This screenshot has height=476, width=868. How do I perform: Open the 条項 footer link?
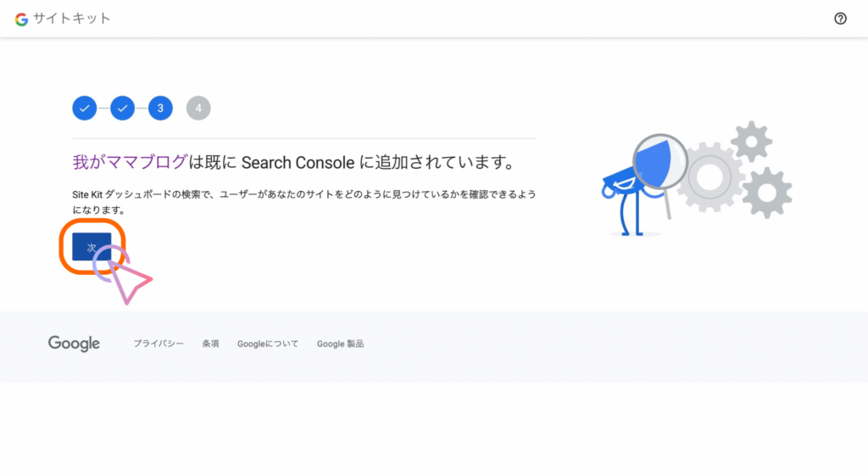[x=210, y=344]
